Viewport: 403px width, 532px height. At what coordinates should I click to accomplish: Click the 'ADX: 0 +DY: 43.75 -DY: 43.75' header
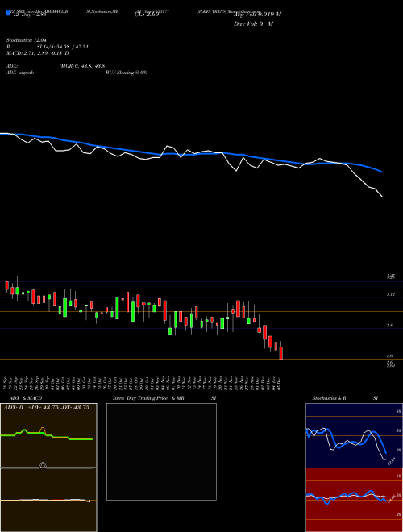coord(47,408)
